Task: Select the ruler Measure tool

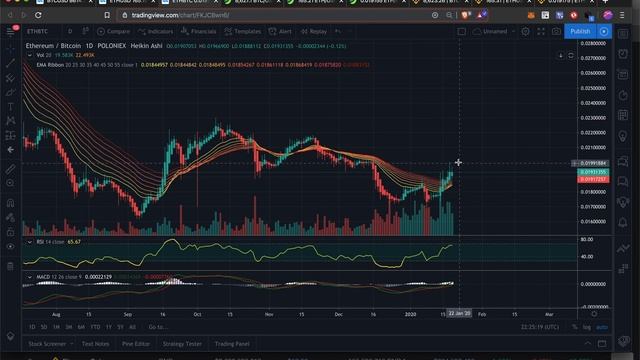Action: point(11,169)
